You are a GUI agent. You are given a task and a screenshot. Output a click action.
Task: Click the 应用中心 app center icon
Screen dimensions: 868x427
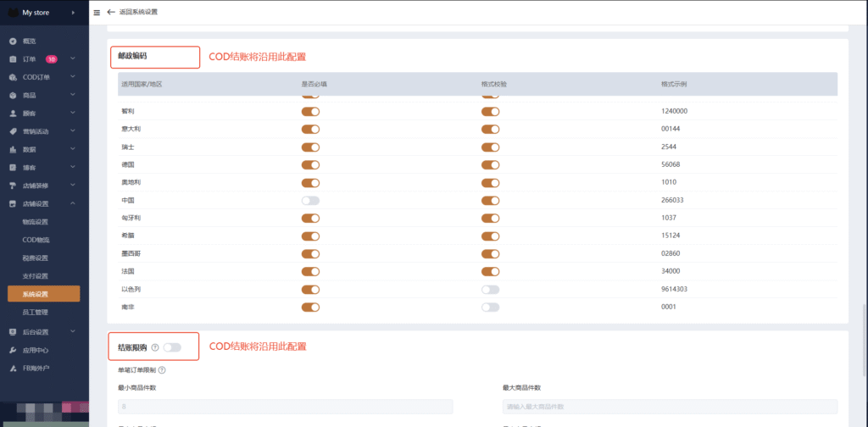(13, 350)
